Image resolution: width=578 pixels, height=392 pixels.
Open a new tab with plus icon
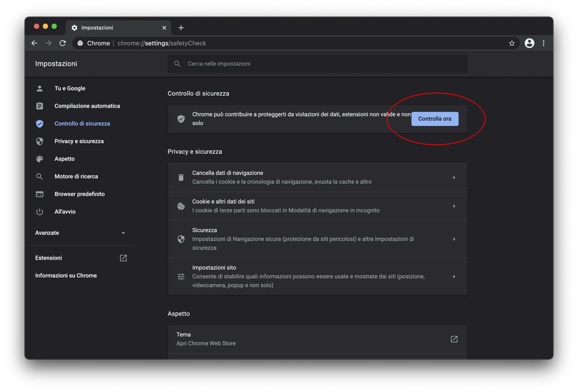tap(181, 28)
